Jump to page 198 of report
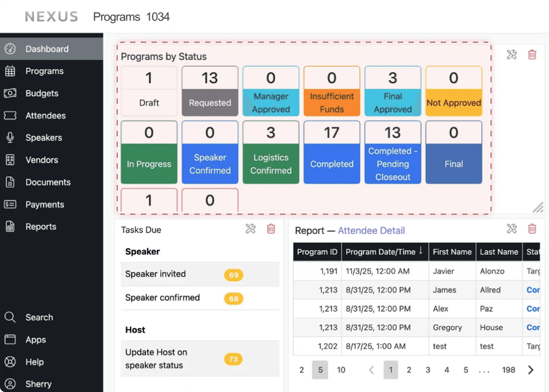The width and height of the screenshot is (549, 392). 508,370
